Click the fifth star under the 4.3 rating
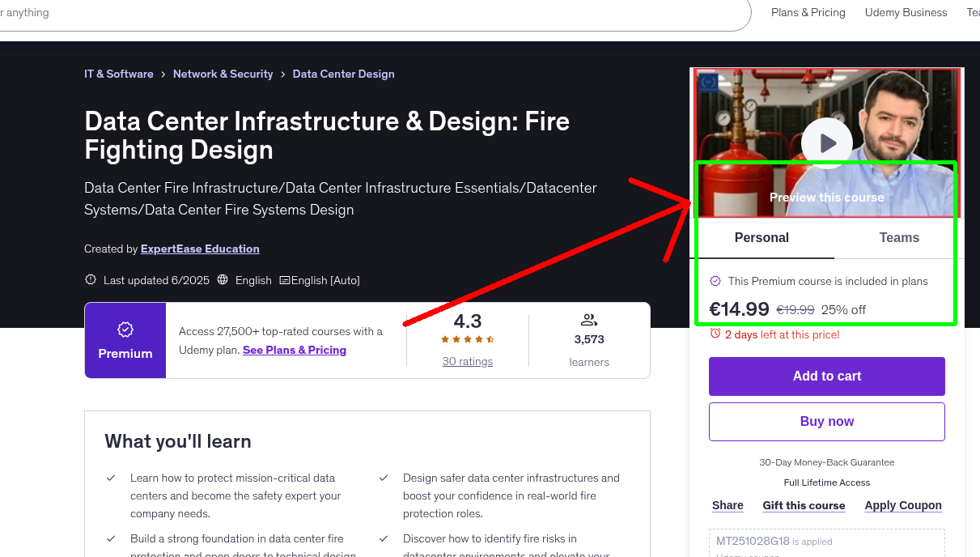The width and height of the screenshot is (980, 557). pyautogui.click(x=489, y=340)
